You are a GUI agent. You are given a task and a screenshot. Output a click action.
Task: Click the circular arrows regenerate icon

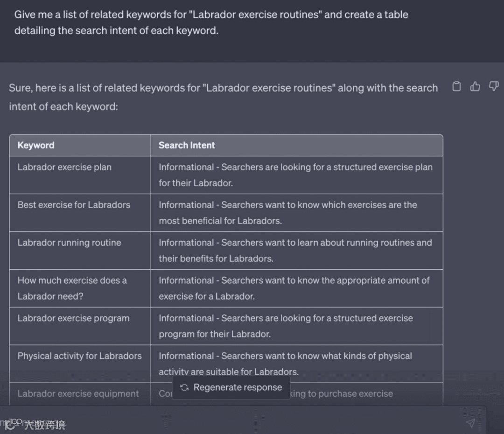point(184,387)
